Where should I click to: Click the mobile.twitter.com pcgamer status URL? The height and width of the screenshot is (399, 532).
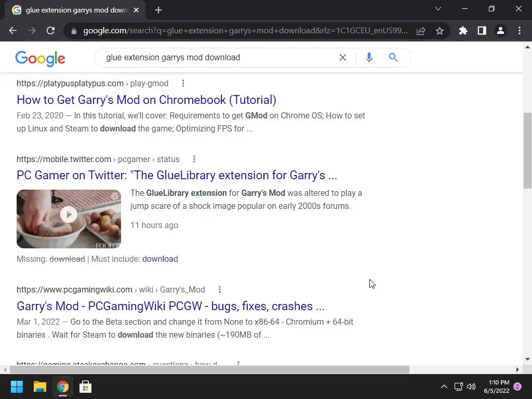(x=98, y=159)
